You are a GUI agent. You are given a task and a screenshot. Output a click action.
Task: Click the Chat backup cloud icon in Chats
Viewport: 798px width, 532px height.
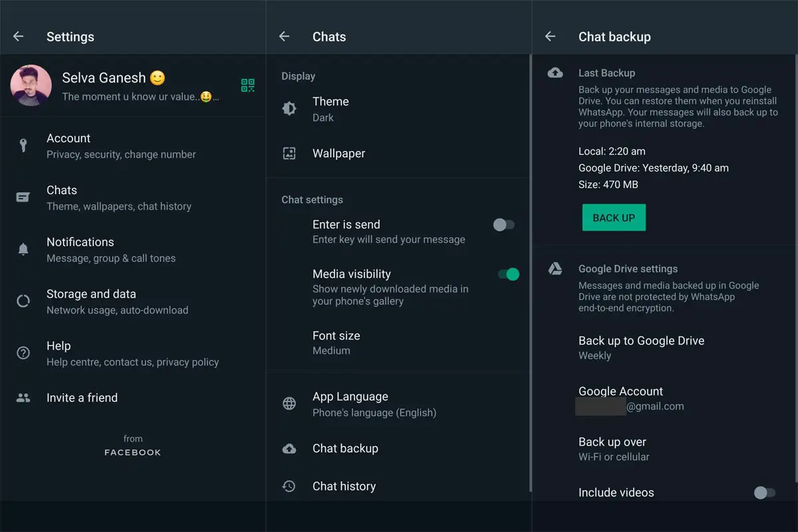point(289,449)
